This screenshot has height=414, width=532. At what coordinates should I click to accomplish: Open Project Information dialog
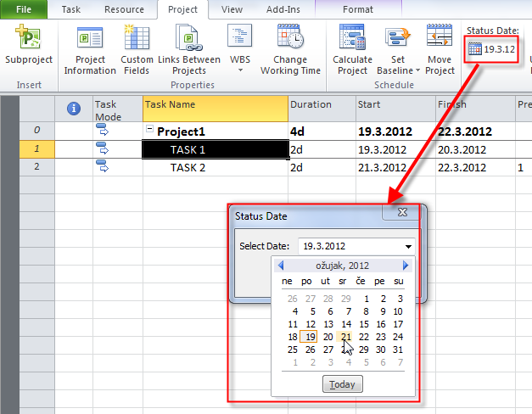89,38
